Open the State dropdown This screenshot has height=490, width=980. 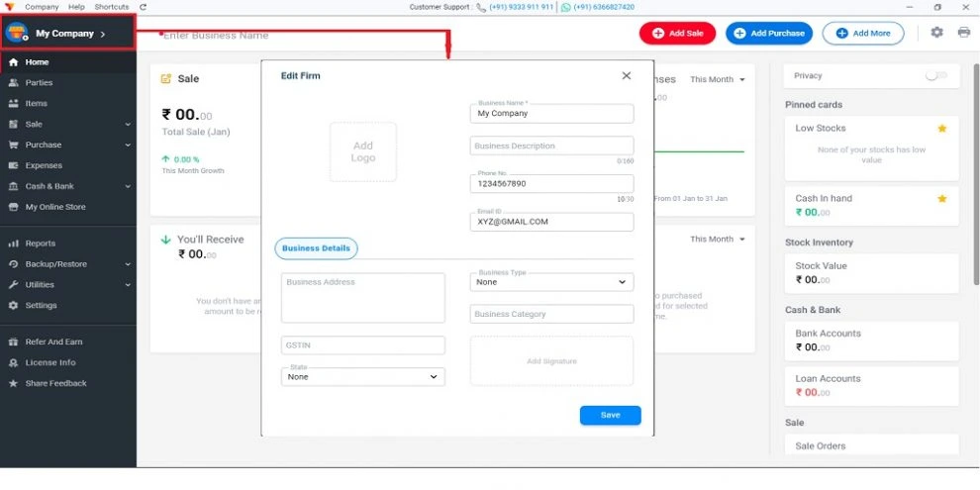pyautogui.click(x=363, y=377)
